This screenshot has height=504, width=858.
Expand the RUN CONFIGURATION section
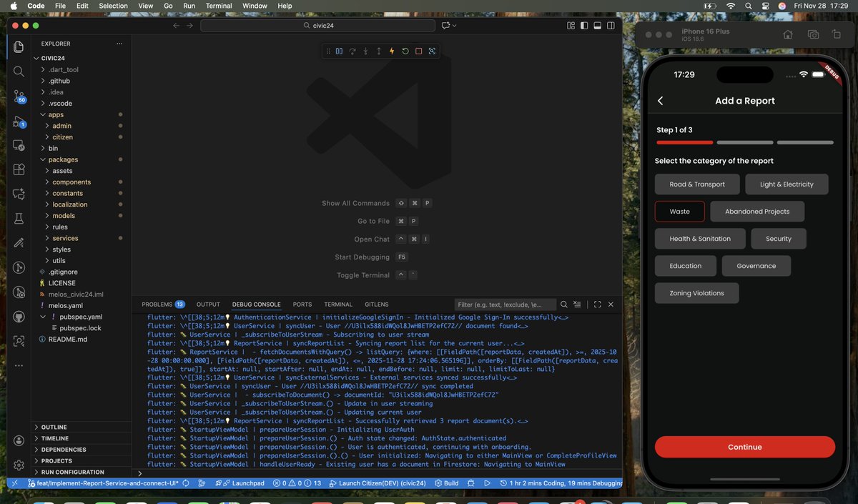[82, 472]
